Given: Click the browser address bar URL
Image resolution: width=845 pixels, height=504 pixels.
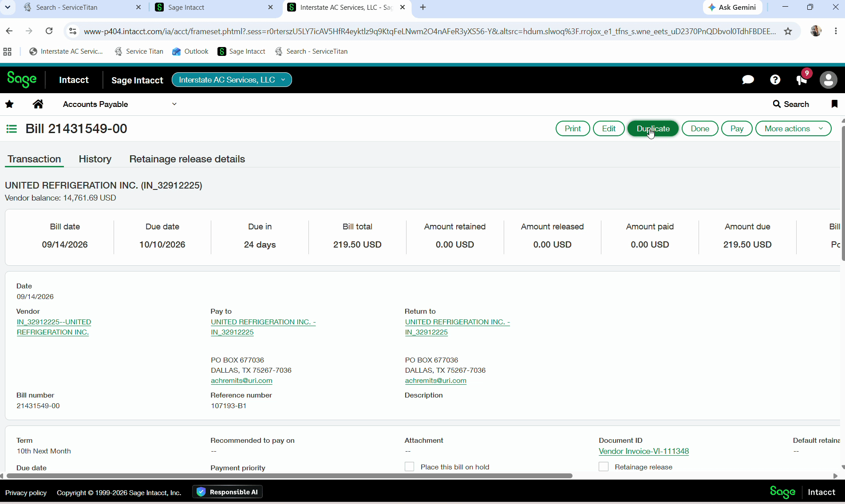Looking at the screenshot, I should pyautogui.click(x=430, y=31).
